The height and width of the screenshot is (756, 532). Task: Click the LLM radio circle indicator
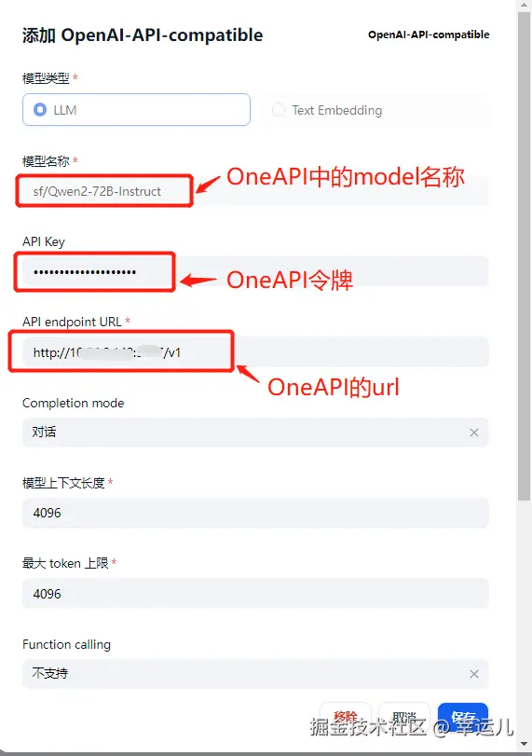(x=40, y=110)
